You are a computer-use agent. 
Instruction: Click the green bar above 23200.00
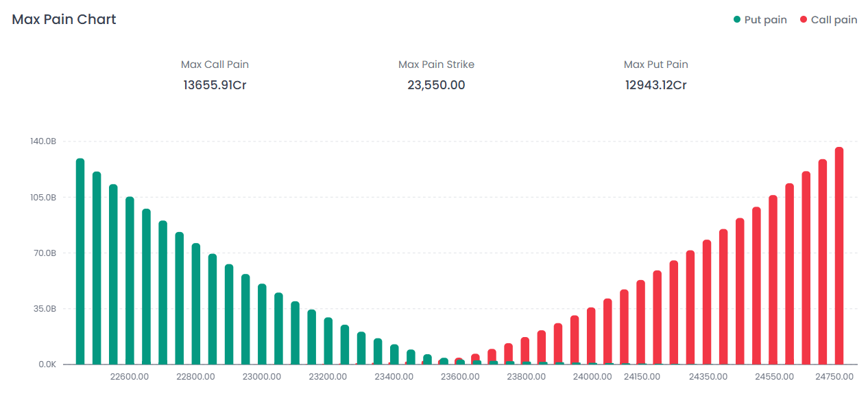tap(328, 340)
